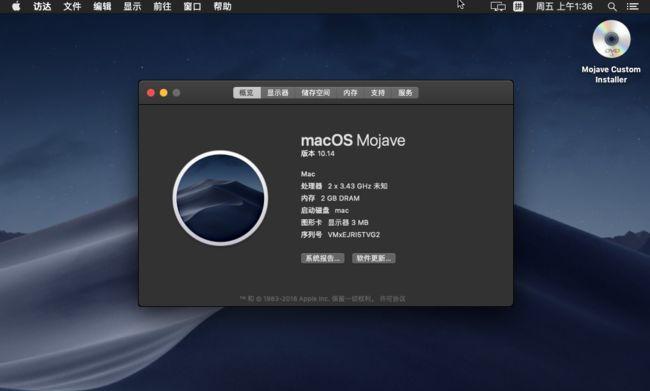Switch to the 内存 tab
650x391 pixels.
coord(350,92)
